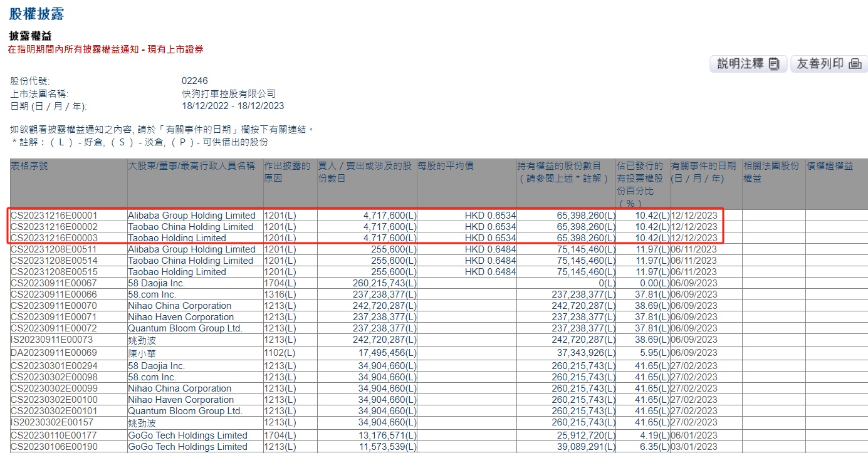The width and height of the screenshot is (868, 453).
Task: Open event date 06/09/2023 for CS20230911E00071
Action: tap(694, 317)
